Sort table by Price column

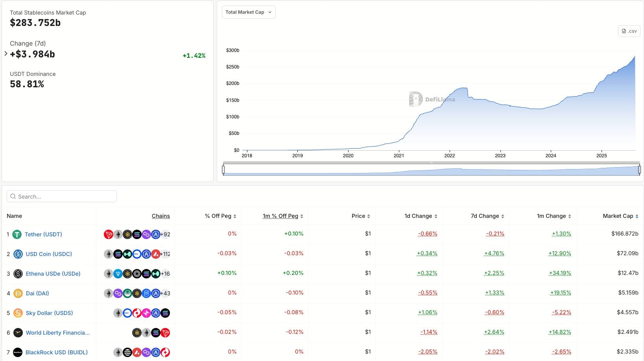pyautogui.click(x=361, y=216)
